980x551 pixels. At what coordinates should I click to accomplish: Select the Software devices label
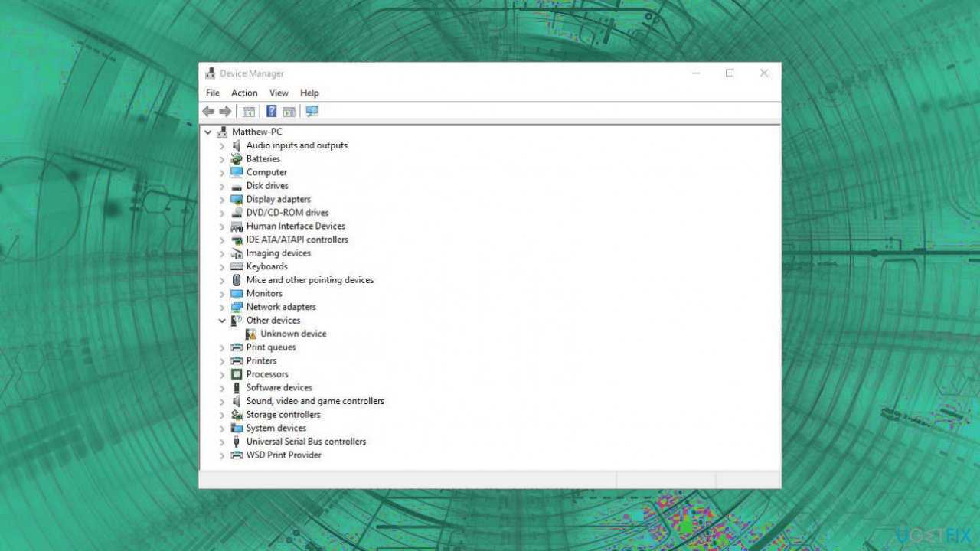(279, 388)
